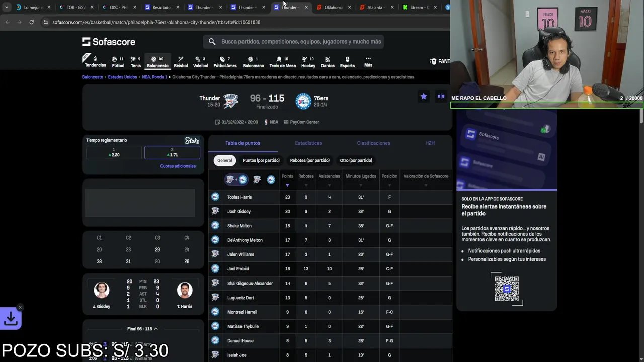Click the Thunder team logo in header
The width and height of the screenshot is (644, 362).
[x=231, y=101]
